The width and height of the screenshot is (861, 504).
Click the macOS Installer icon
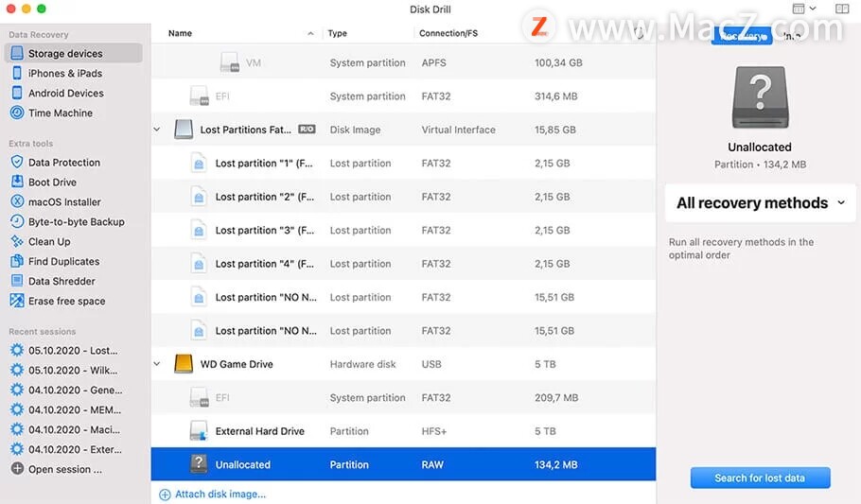pyautogui.click(x=18, y=201)
